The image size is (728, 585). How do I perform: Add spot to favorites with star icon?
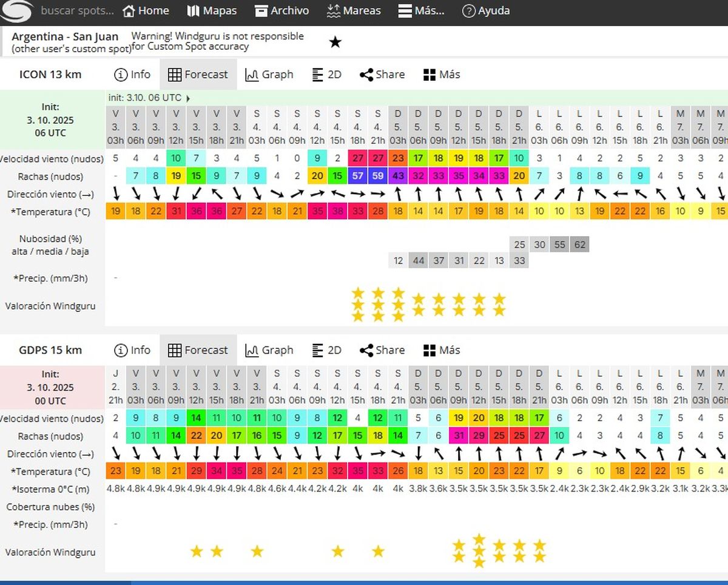[335, 42]
